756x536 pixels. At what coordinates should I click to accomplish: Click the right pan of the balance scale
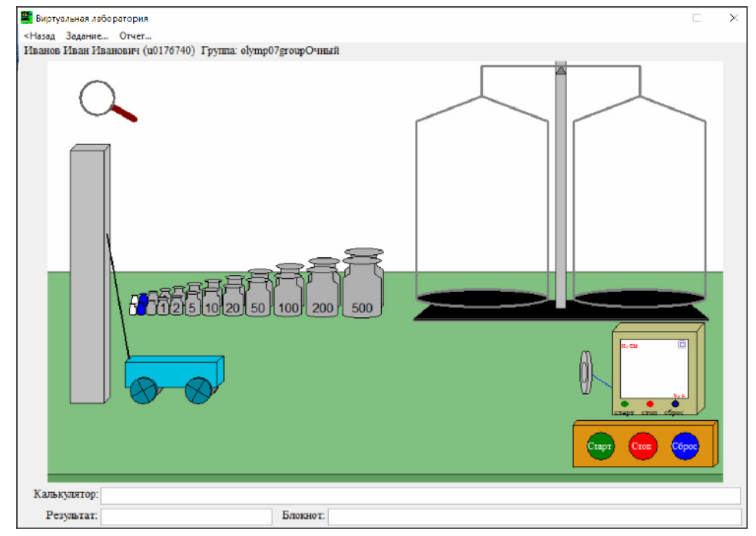pos(639,299)
